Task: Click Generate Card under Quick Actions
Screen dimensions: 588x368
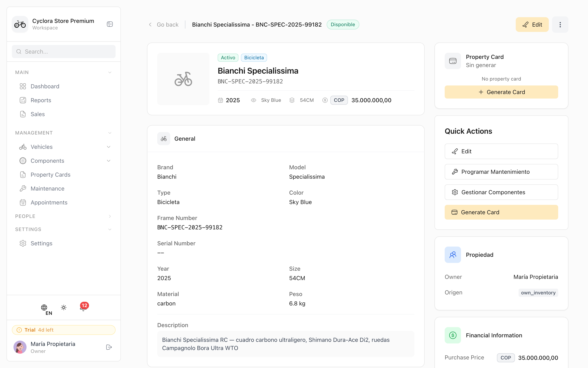Action: pyautogui.click(x=501, y=212)
